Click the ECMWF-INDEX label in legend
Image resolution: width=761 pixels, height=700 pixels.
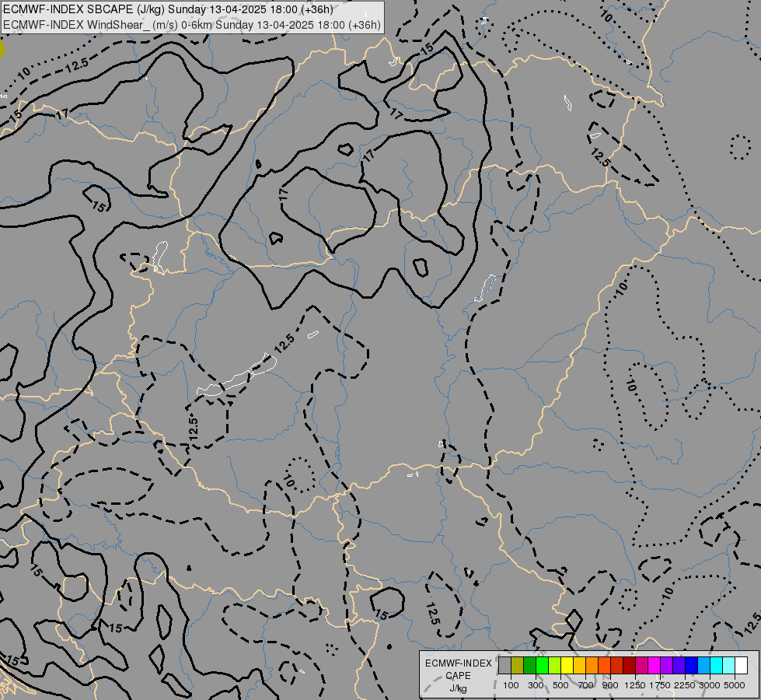point(459,663)
